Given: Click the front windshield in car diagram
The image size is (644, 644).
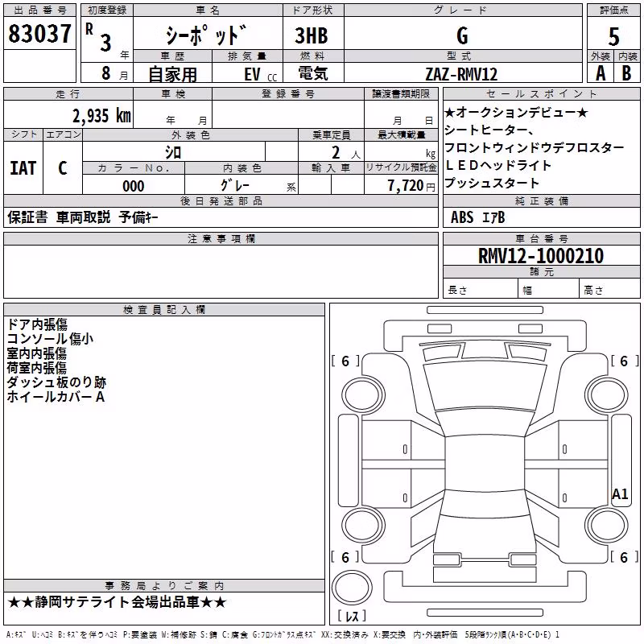Looking at the screenshot, I should (485, 386).
